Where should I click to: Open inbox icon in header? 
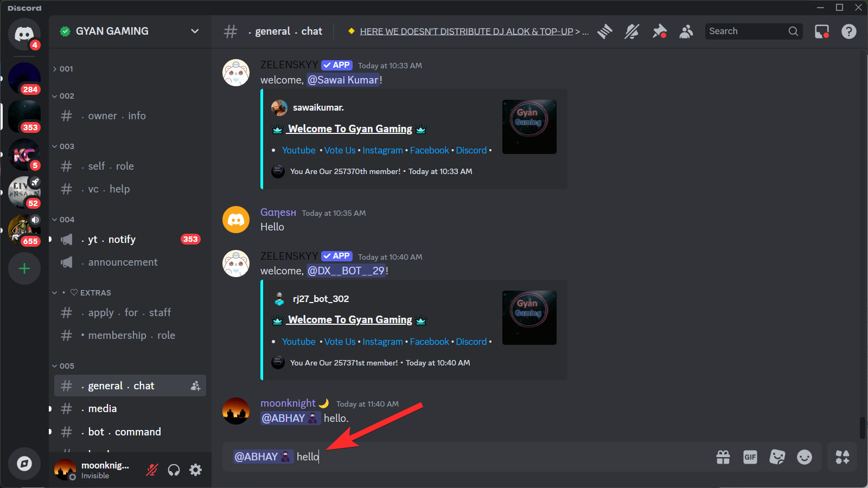822,31
